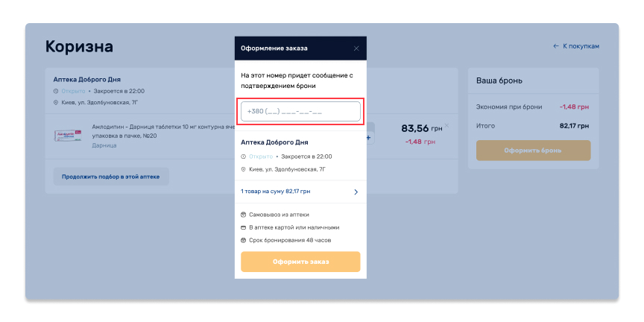Click the location pin icon in the dialog
Screen dimensions: 644x322
(x=244, y=169)
